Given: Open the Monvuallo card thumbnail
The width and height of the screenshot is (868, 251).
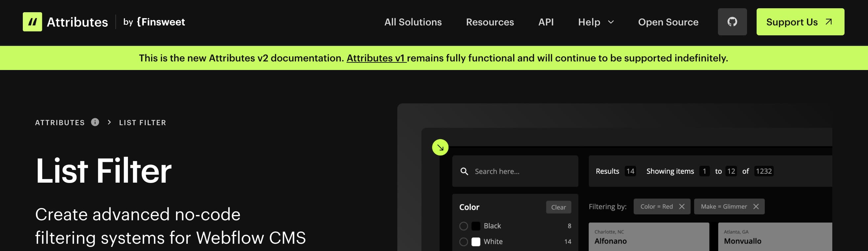Looking at the screenshot, I should pyautogui.click(x=775, y=237).
